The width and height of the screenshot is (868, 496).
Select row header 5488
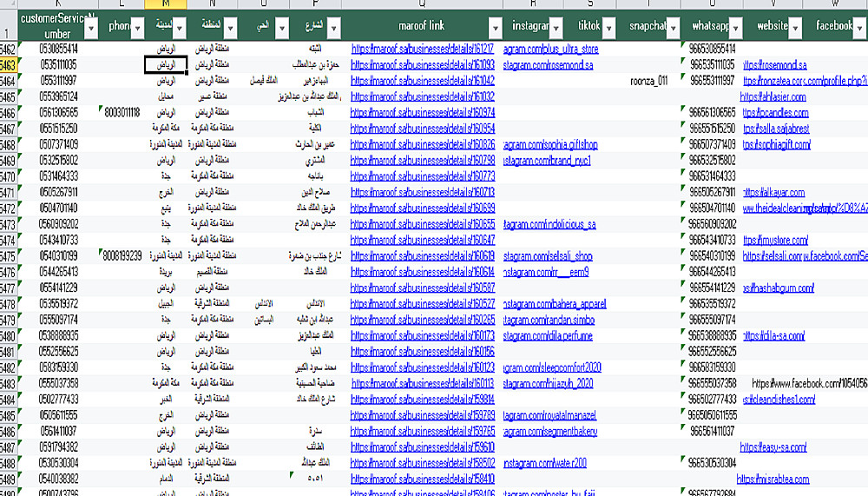[9, 463]
